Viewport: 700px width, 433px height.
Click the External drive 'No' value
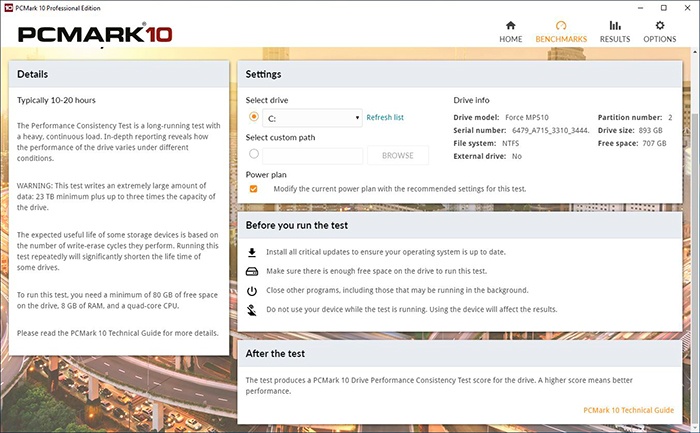[x=517, y=156]
